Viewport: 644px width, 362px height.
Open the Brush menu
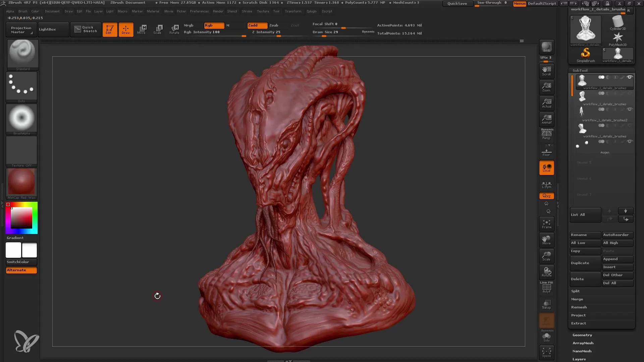click(23, 11)
